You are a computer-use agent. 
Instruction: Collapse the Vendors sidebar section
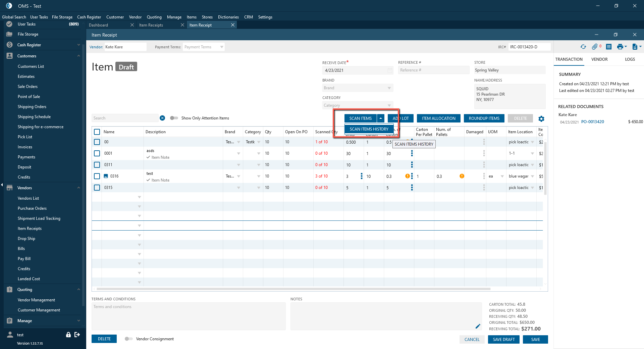(78, 188)
